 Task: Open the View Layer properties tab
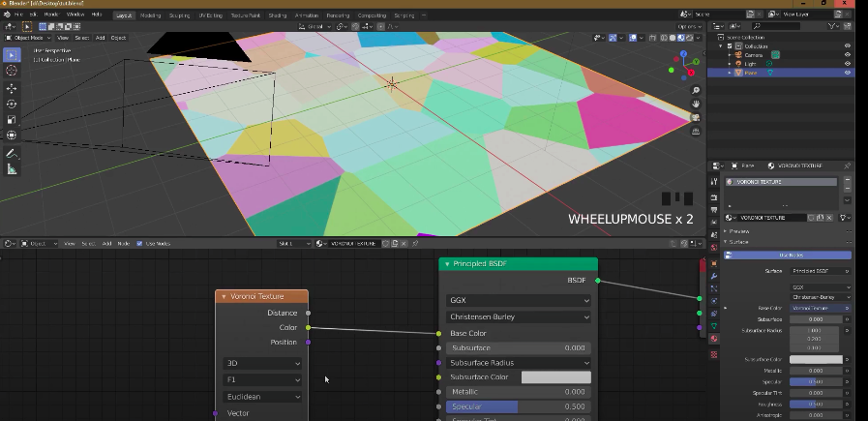coord(714,223)
